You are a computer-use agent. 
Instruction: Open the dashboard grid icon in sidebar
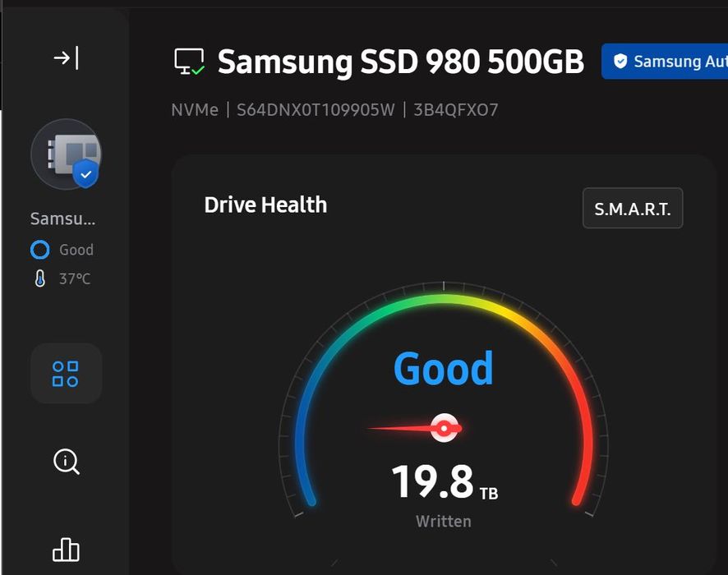point(66,374)
